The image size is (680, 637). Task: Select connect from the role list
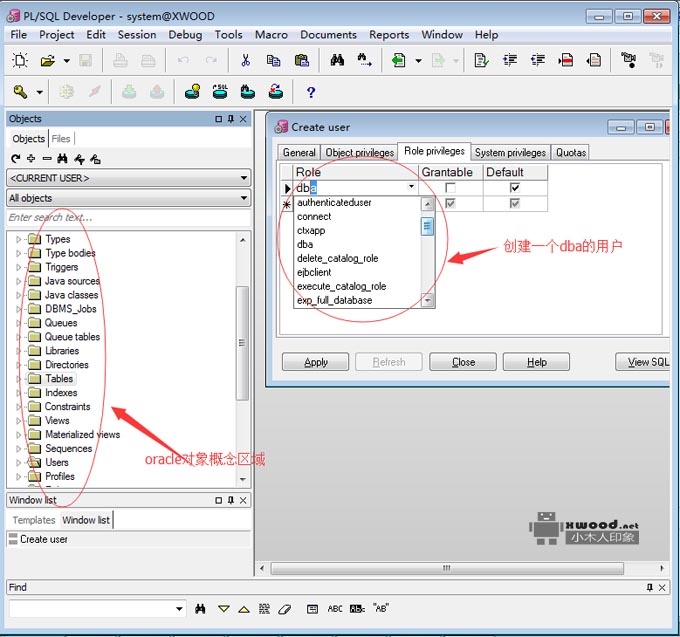coord(314,217)
